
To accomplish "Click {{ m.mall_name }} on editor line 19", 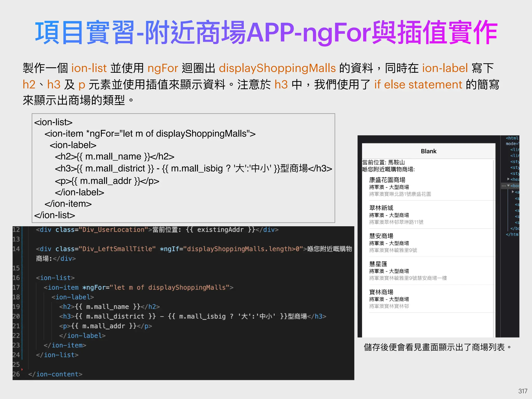I will [108, 307].
